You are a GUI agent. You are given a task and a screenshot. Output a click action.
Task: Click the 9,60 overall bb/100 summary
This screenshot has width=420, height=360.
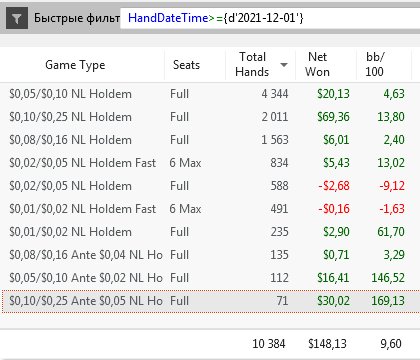tap(391, 344)
